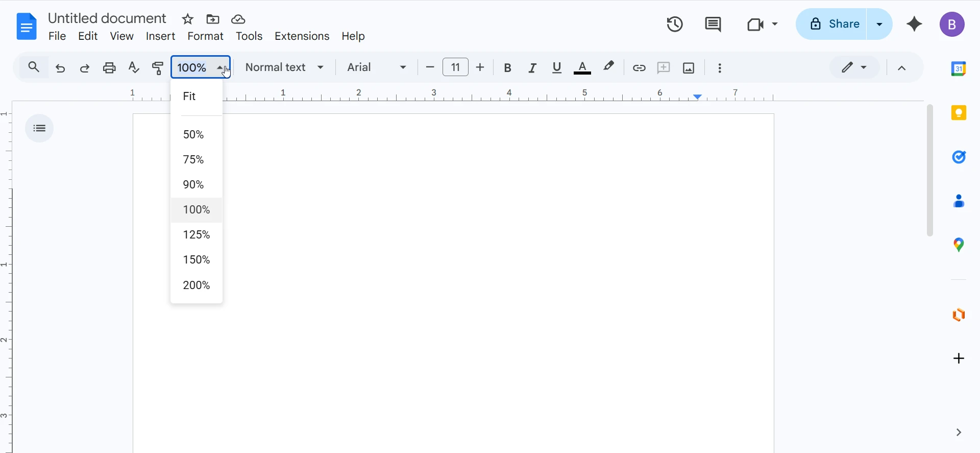Open version history clock icon
980x453 pixels.
[x=675, y=25]
